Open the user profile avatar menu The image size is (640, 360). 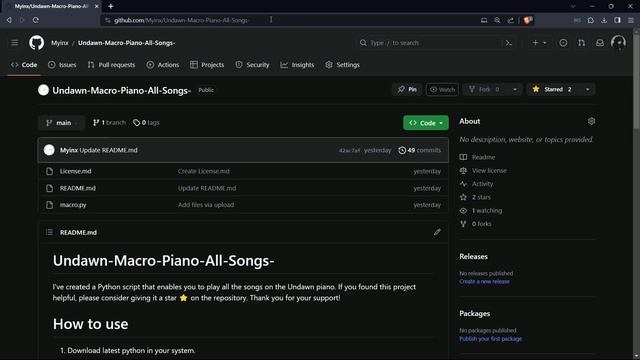click(x=618, y=42)
